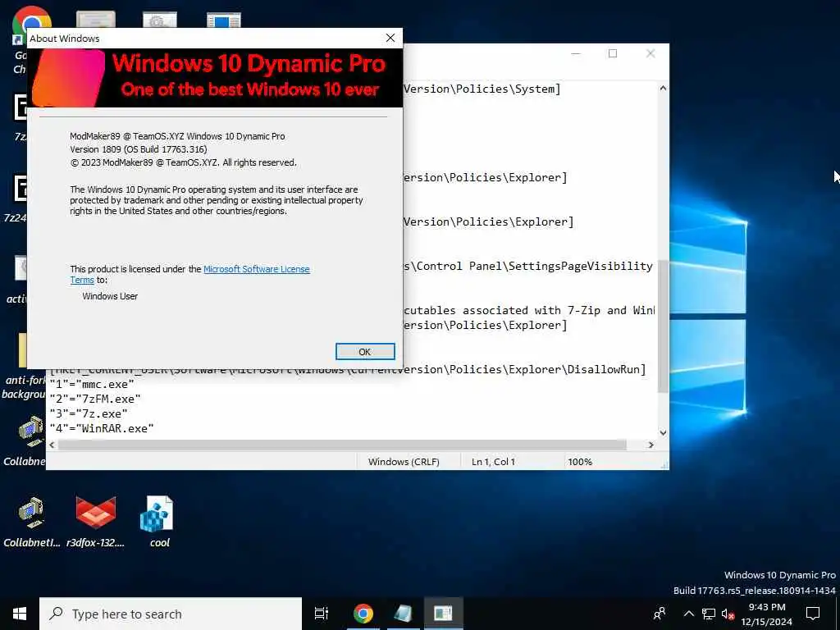This screenshot has height=630, width=840.
Task: Click the 100% zoom status indicator
Action: coord(580,462)
